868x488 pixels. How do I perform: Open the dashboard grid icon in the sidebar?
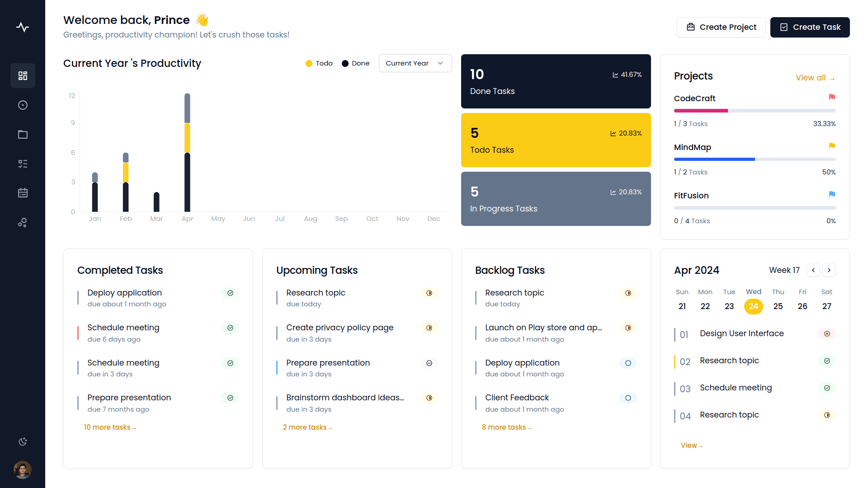(23, 75)
